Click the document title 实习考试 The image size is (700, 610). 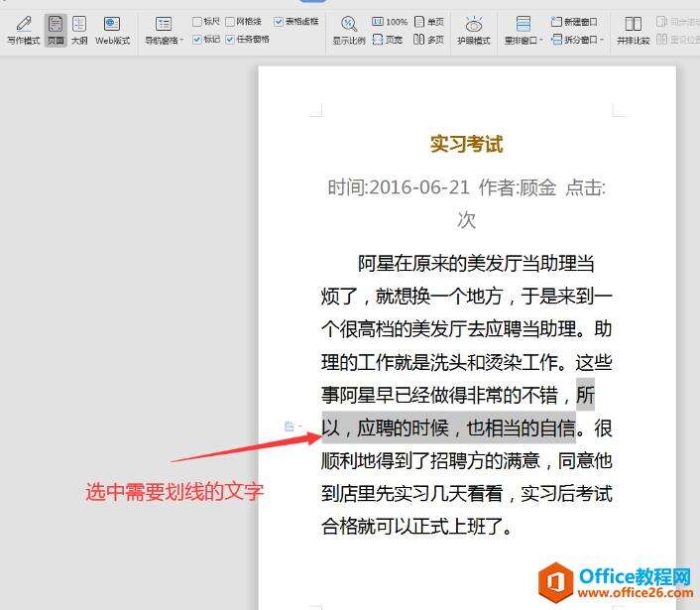pos(467,144)
